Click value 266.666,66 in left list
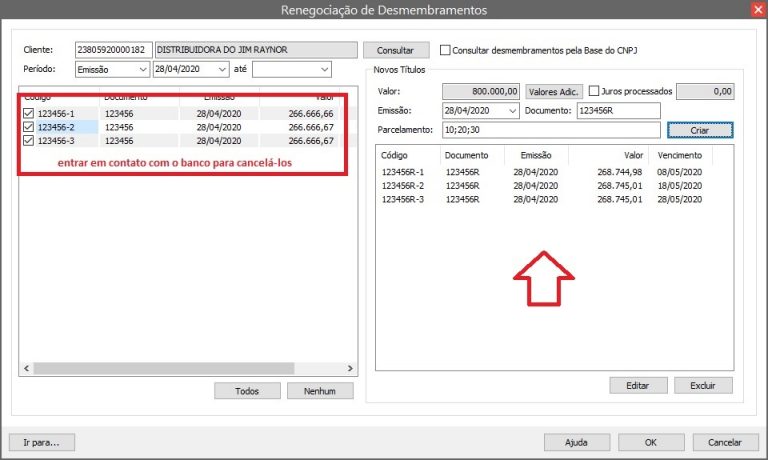Viewport: 768px width, 460px height. pyautogui.click(x=311, y=114)
